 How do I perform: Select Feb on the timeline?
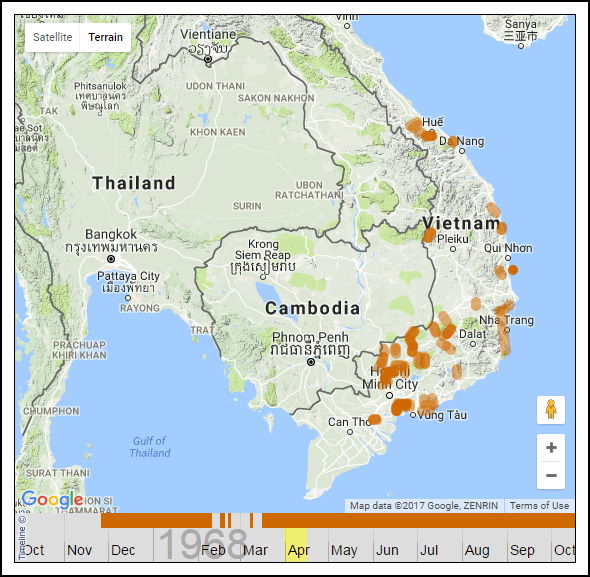[x=213, y=550]
